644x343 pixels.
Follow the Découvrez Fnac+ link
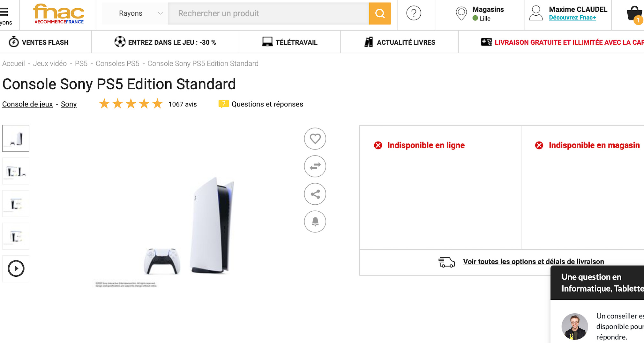click(572, 18)
